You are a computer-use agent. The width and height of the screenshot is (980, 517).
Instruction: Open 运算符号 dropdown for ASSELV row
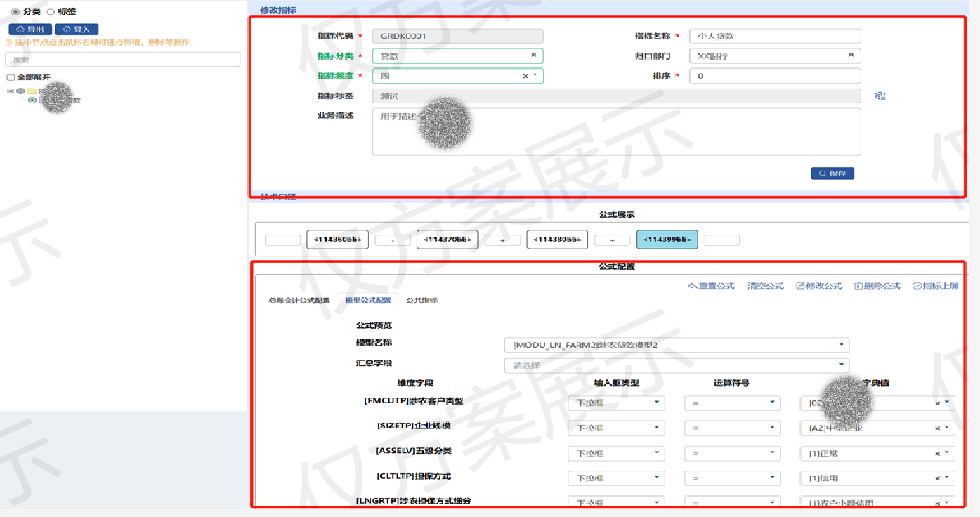tap(732, 453)
